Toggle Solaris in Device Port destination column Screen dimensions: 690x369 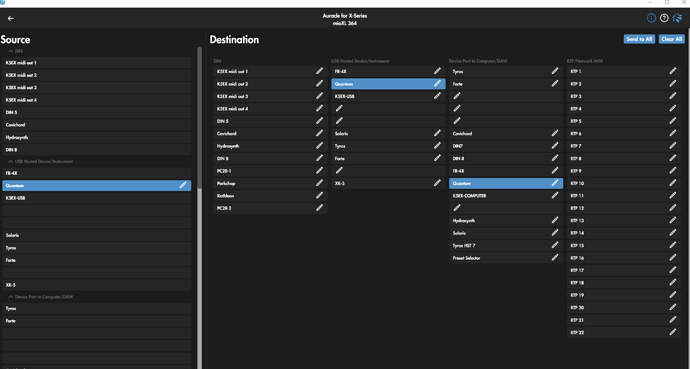point(506,233)
